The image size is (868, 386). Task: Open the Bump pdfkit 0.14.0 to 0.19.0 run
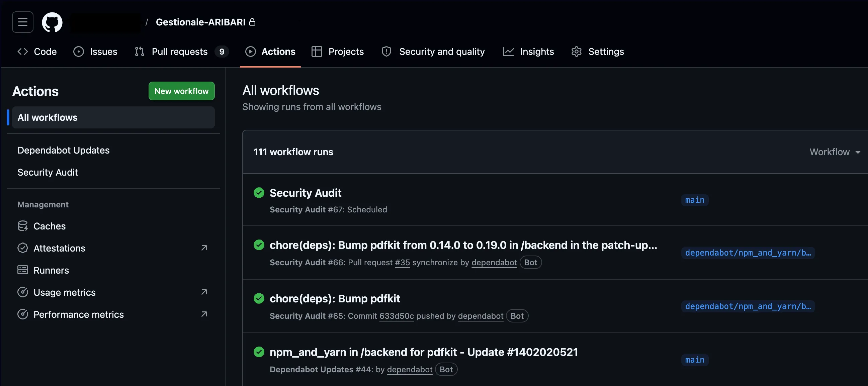(x=463, y=245)
